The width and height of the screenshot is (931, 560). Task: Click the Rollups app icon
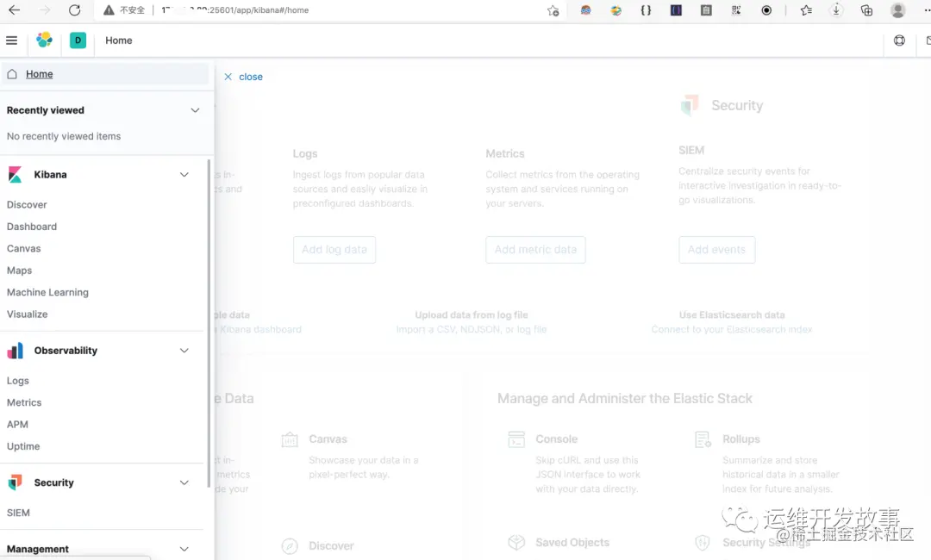(x=703, y=439)
